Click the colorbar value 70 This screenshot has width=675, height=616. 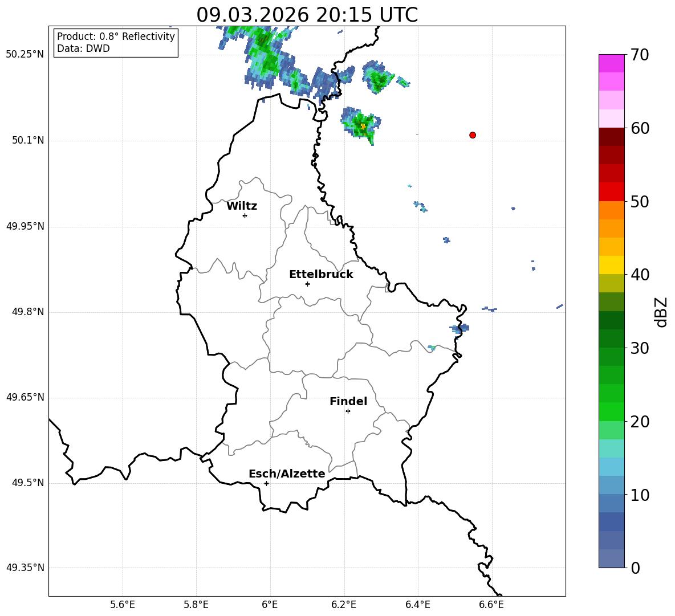pos(640,55)
